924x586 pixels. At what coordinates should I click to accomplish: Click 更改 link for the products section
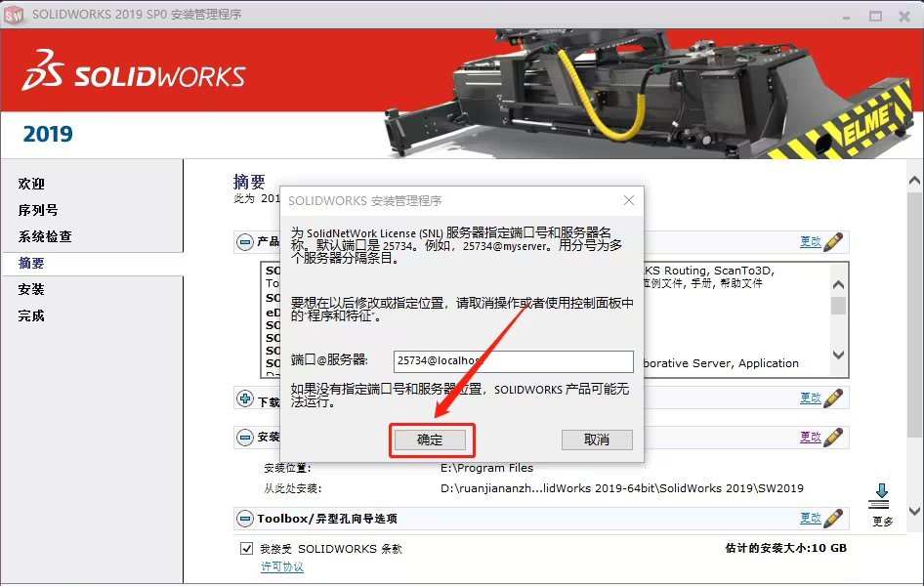click(x=811, y=241)
